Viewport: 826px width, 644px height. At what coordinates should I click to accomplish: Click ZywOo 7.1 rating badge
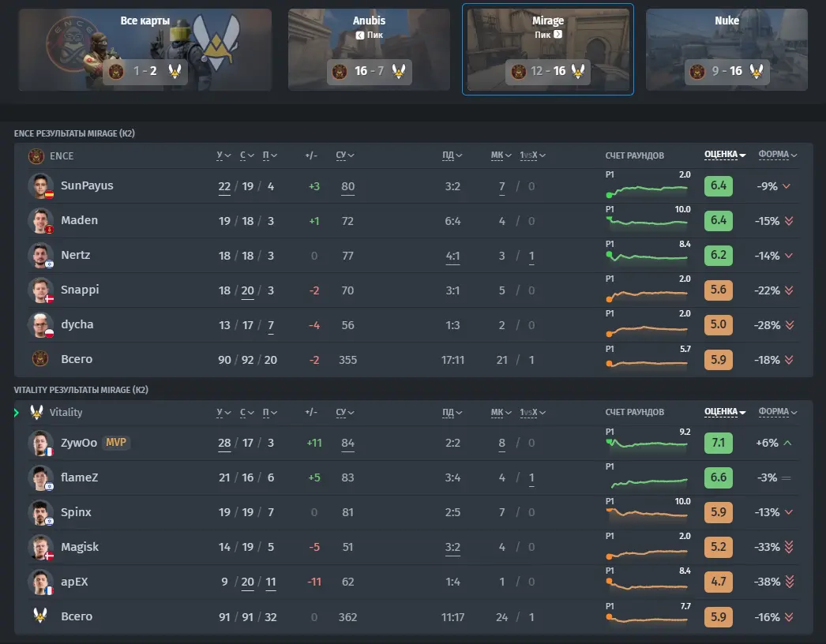click(718, 443)
